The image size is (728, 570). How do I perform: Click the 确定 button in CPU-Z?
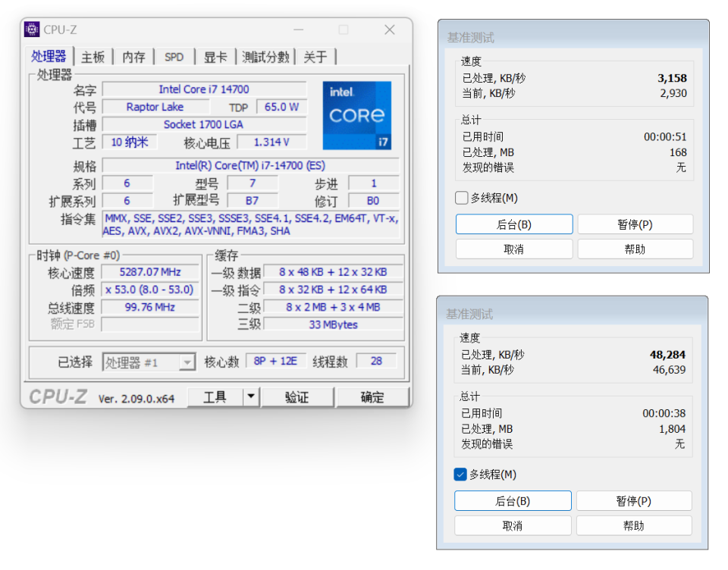(x=372, y=397)
